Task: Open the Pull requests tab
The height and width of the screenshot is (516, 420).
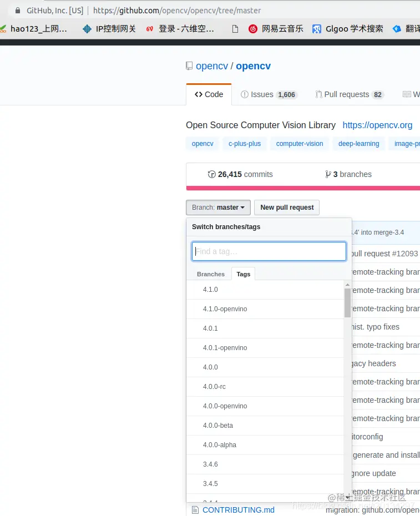Action: [x=350, y=94]
